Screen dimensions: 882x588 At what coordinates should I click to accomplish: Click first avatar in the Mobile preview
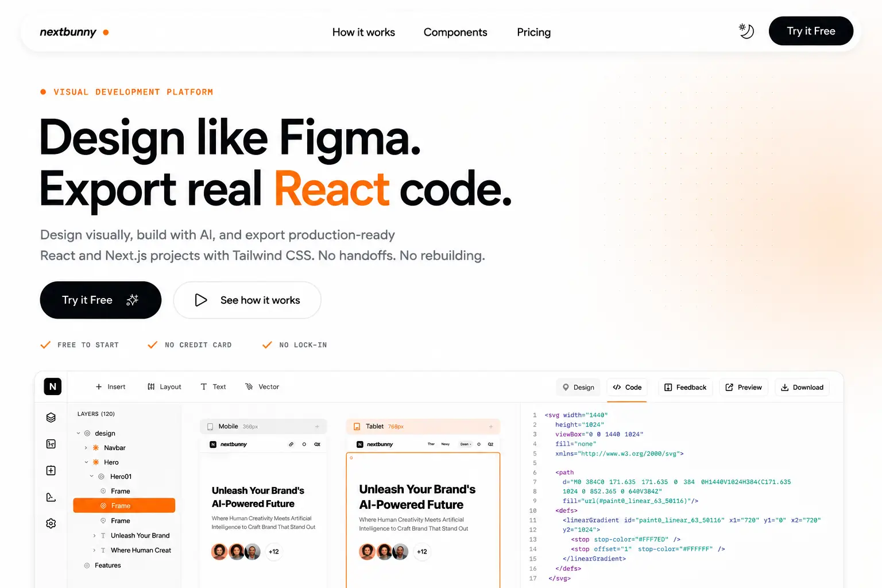point(219,552)
